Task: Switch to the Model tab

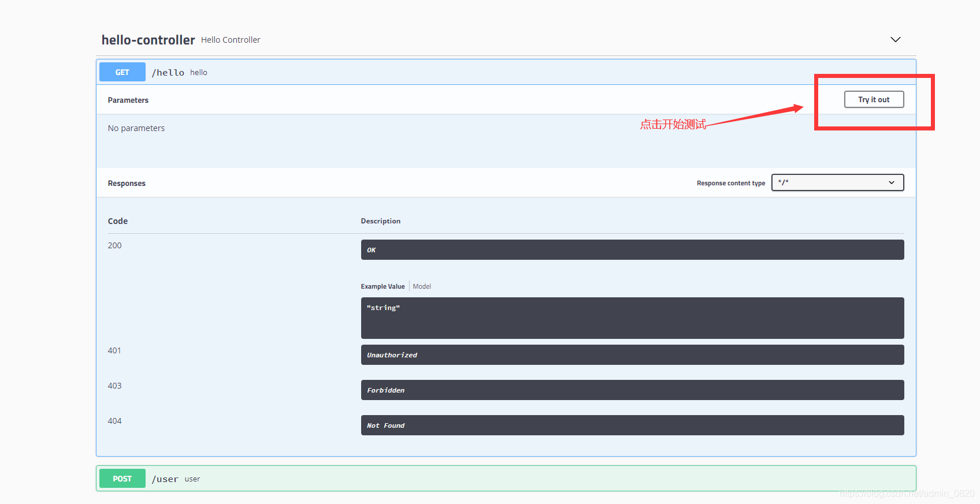Action: pyautogui.click(x=422, y=286)
